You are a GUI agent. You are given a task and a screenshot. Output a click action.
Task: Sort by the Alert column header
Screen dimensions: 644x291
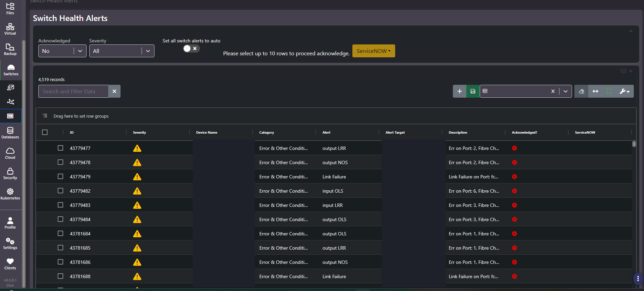pos(326,133)
